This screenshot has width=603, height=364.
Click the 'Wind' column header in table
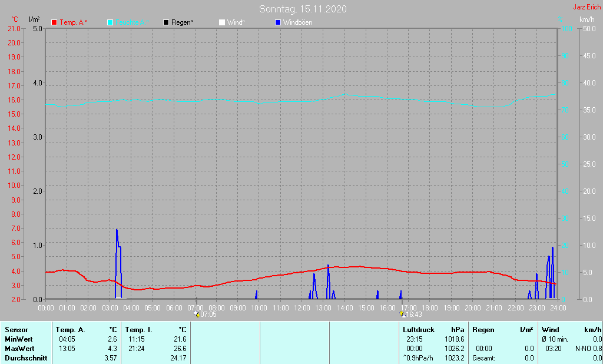click(x=551, y=330)
